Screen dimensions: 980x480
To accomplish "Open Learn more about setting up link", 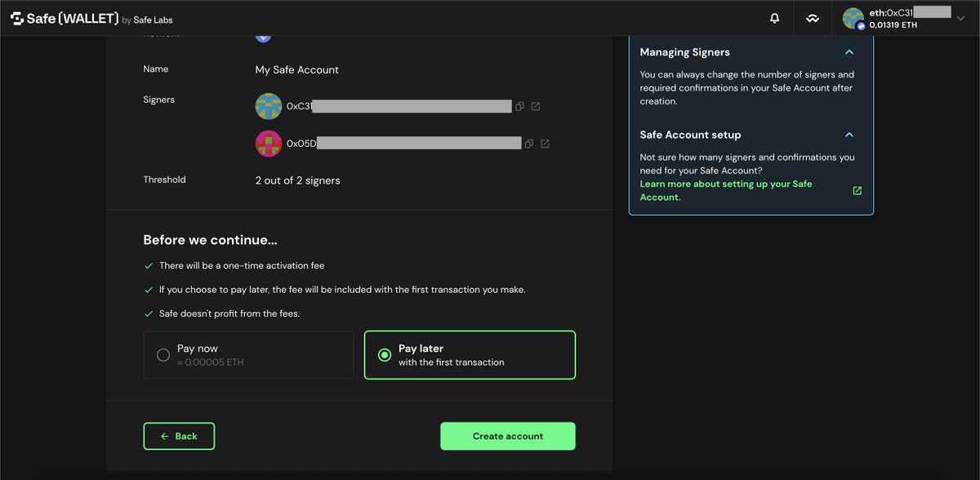I will [726, 190].
